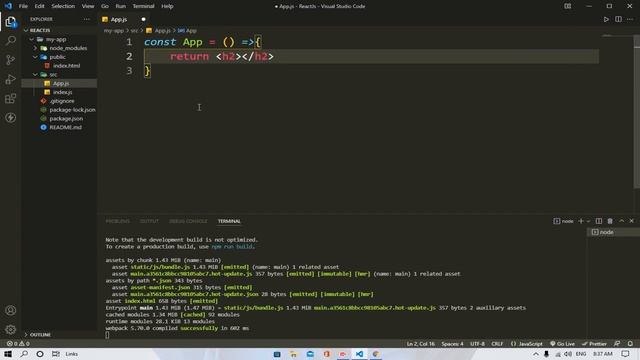This screenshot has width=640, height=360.
Task: Add a new terminal with plus icon
Action: click(x=581, y=221)
